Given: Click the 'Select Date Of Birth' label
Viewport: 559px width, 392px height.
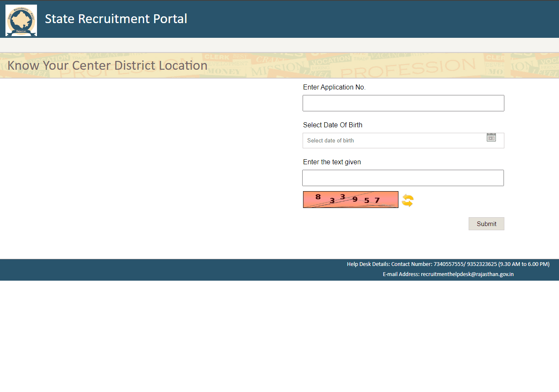Looking at the screenshot, I should (332, 125).
